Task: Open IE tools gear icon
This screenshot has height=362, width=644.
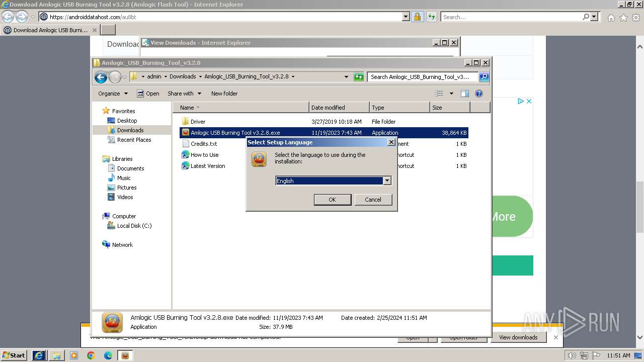Action: click(636, 18)
